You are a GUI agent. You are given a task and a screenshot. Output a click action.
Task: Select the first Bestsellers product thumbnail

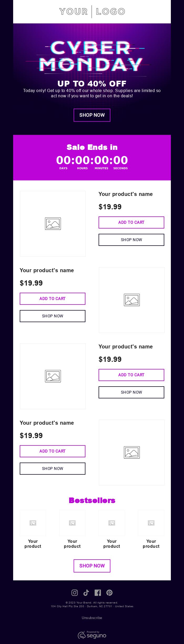(33, 523)
